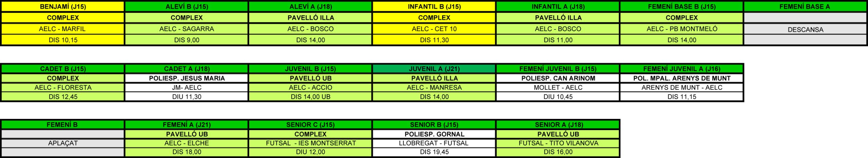Select the ARENYS DE MUNT - AELC cell
This screenshot has height=158, width=868.
tap(682, 87)
